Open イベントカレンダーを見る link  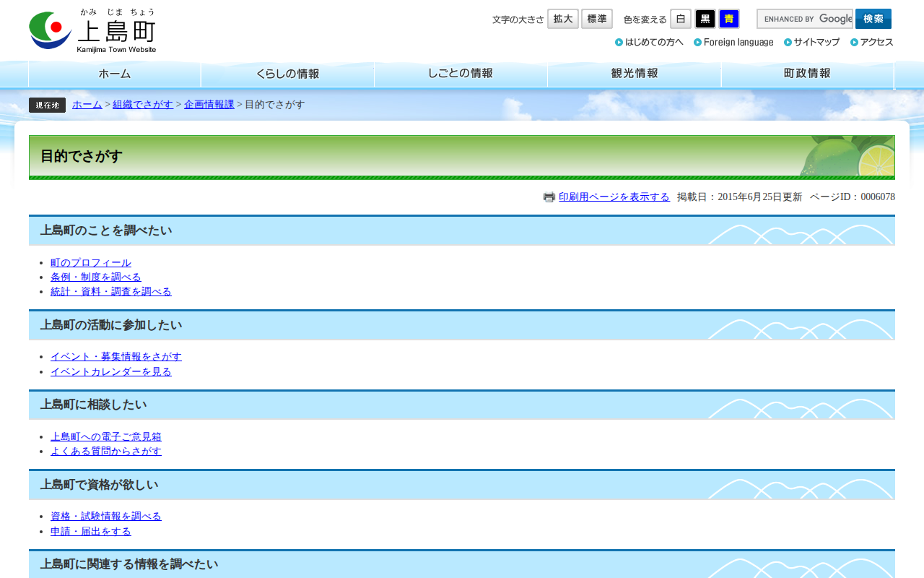coord(111,372)
